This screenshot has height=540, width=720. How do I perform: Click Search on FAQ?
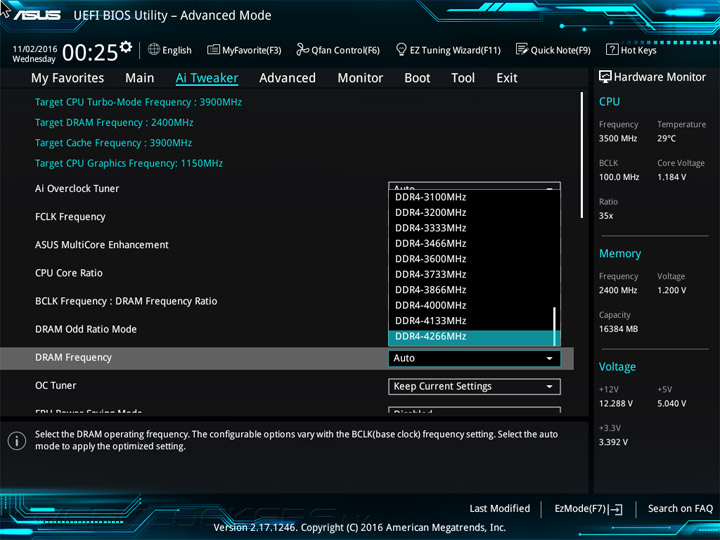coord(680,509)
